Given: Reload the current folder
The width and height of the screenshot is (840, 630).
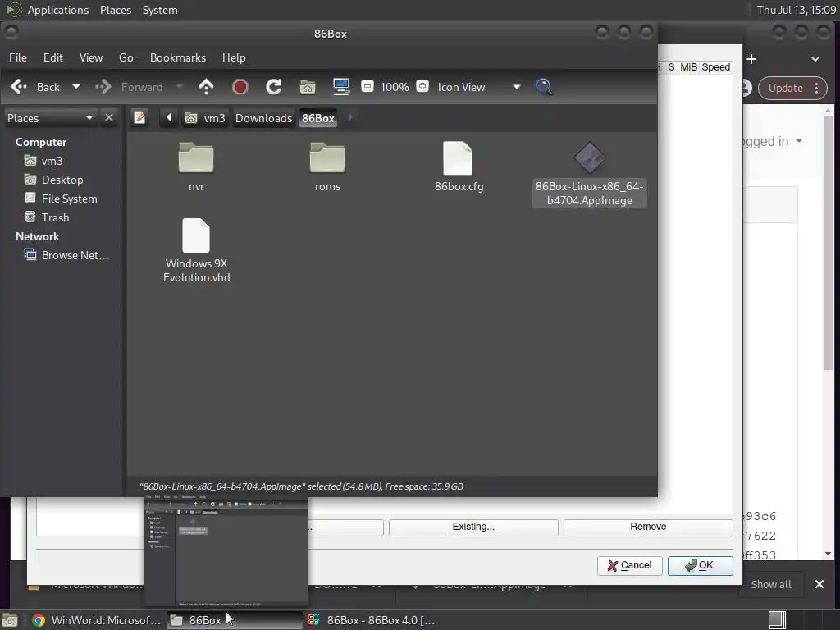Looking at the screenshot, I should point(274,87).
